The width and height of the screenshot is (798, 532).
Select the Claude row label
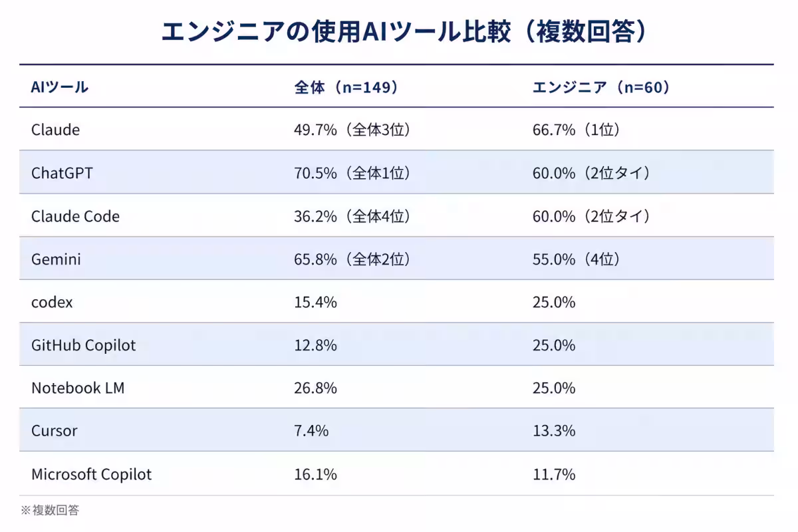[x=55, y=130]
